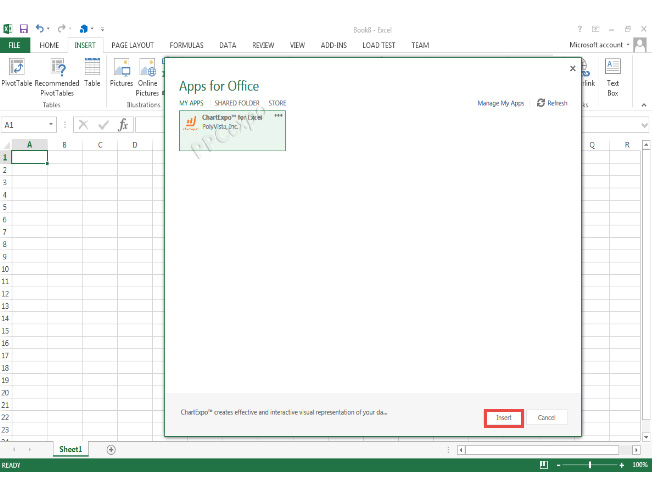Select the ChartExpo for Excel app tile

click(232, 131)
